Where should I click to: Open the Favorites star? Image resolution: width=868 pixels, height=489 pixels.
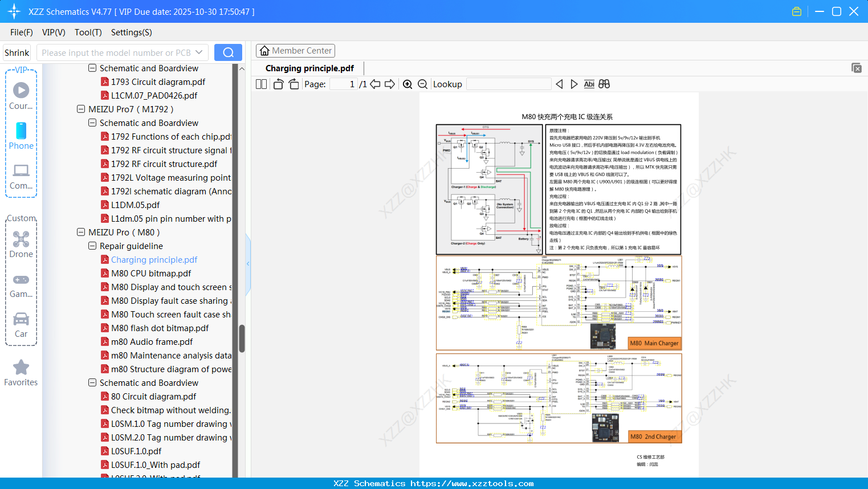coord(21,373)
